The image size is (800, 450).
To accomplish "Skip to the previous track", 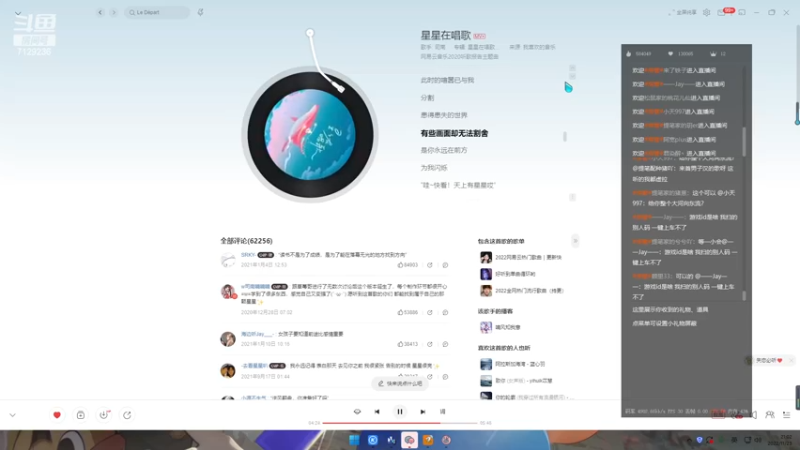I will click(377, 412).
